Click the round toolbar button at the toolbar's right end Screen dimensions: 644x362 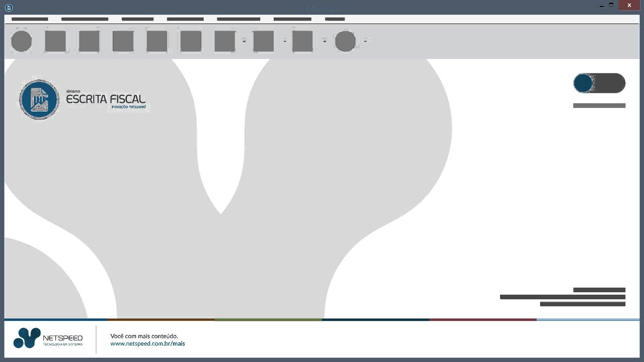345,41
